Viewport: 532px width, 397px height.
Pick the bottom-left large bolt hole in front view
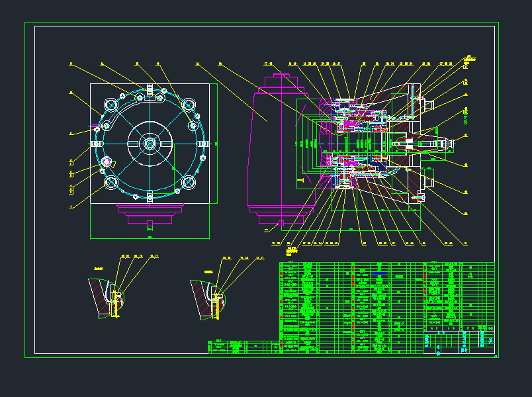point(111,182)
